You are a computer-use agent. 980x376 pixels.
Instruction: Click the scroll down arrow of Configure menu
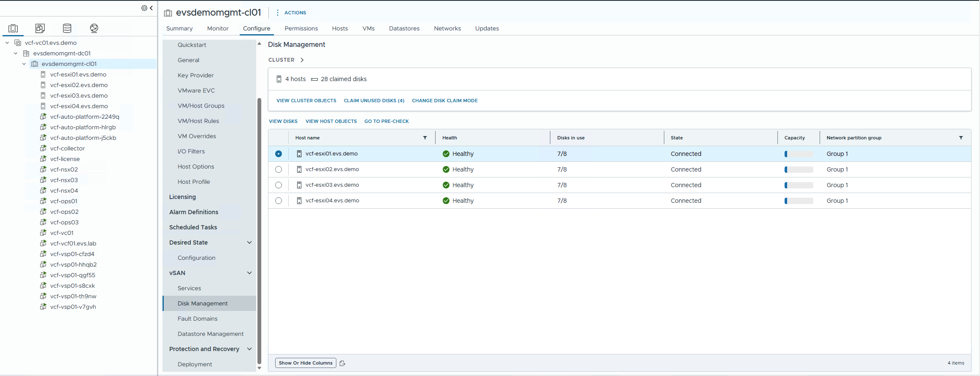(x=259, y=368)
